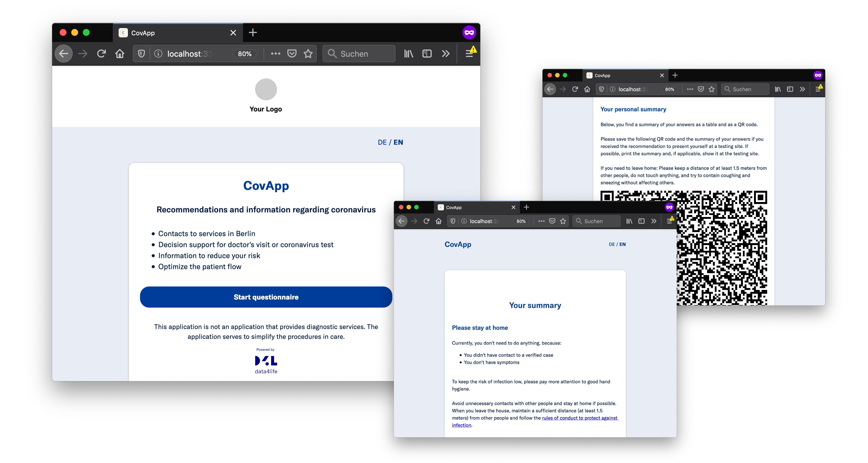
Task: Click the tracking protection shield in the large window
Action: click(x=141, y=54)
